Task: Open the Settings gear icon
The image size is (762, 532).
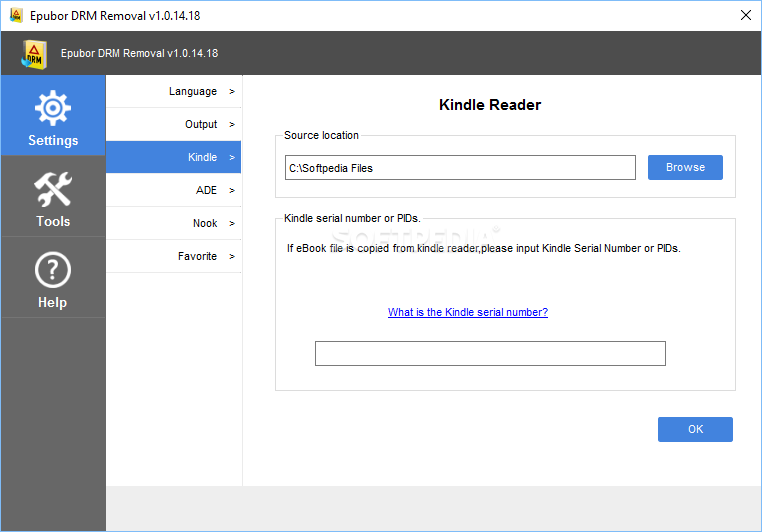Action: (53, 108)
